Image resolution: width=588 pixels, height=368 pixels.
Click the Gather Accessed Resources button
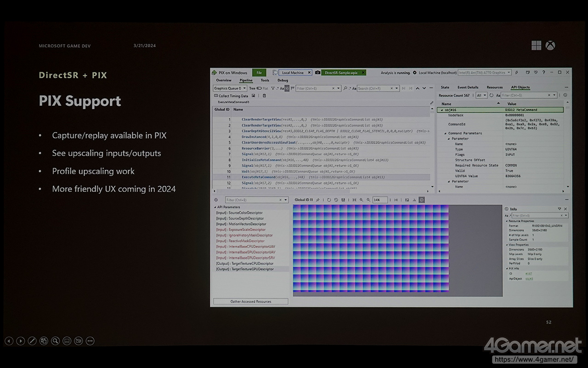tap(250, 302)
